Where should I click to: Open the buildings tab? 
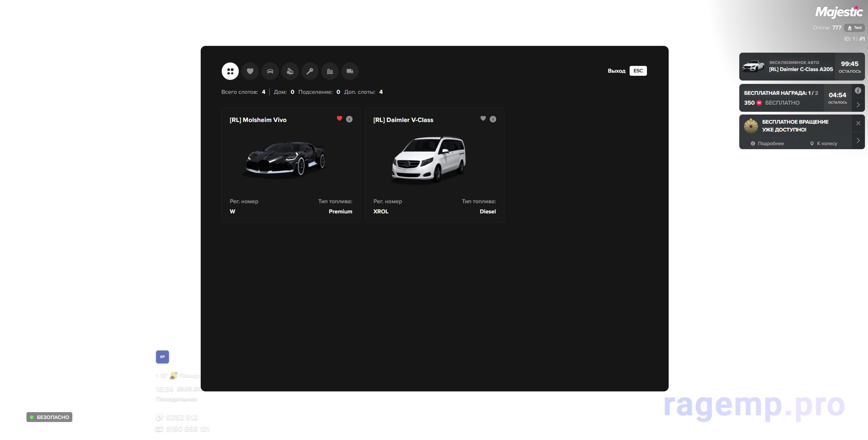[x=330, y=71]
